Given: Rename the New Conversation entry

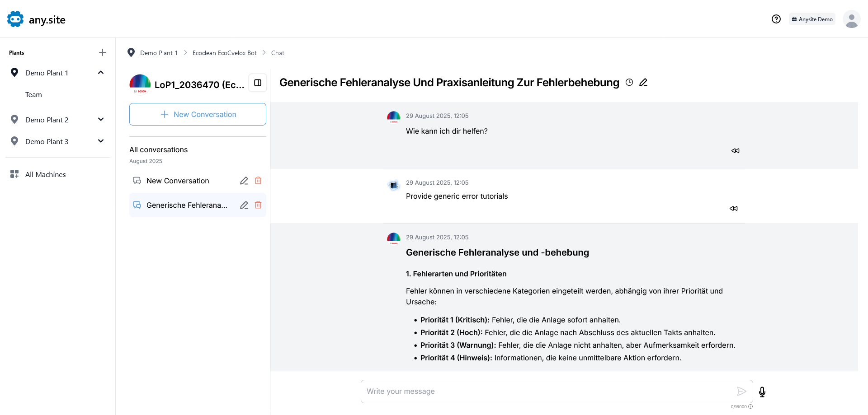Looking at the screenshot, I should tap(244, 181).
